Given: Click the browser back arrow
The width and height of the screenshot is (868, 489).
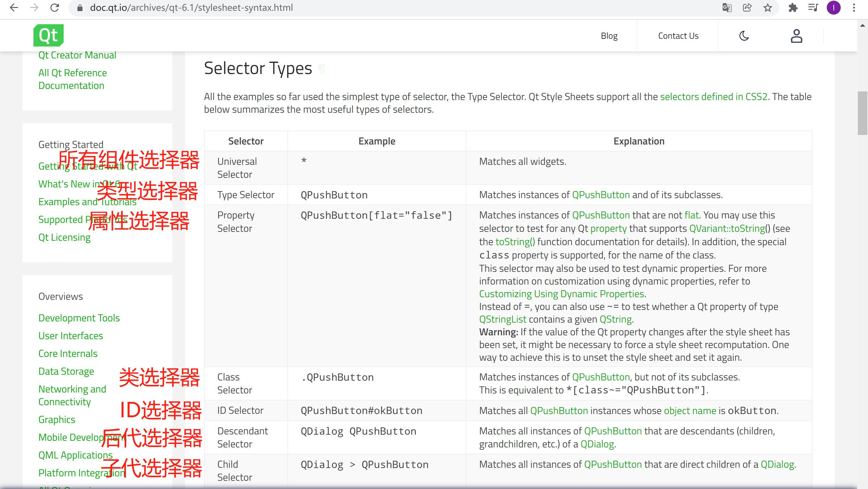Looking at the screenshot, I should [14, 7].
